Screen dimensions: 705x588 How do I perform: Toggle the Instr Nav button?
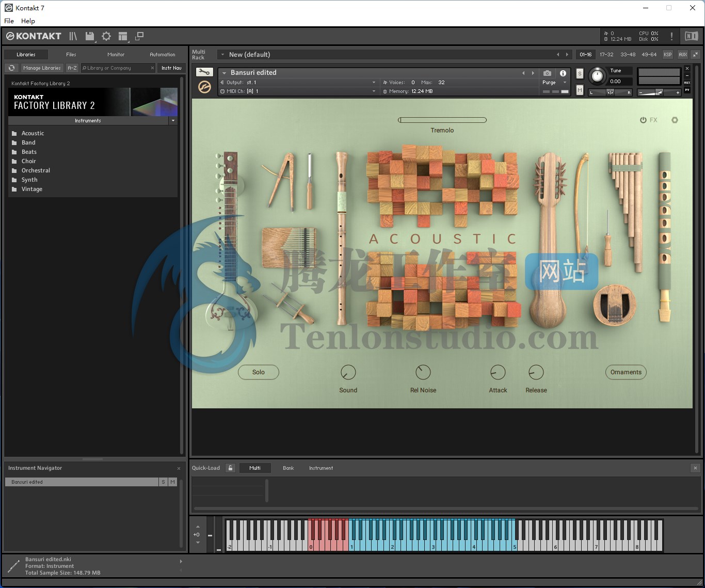click(x=171, y=68)
